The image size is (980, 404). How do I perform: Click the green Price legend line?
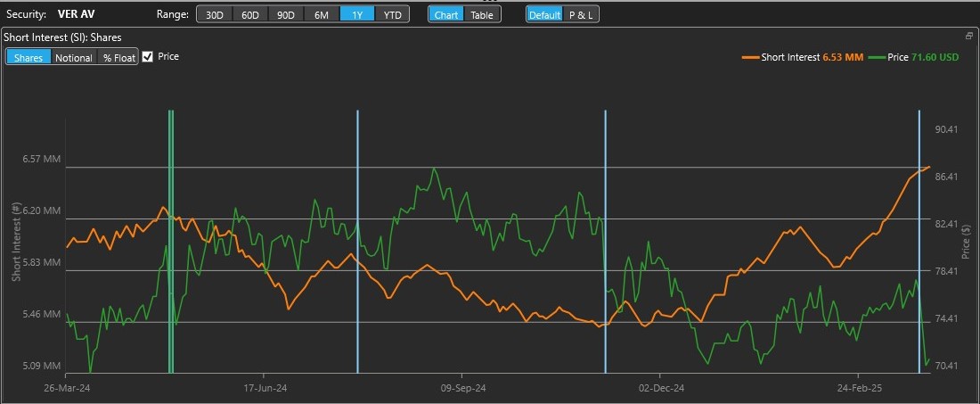(x=877, y=58)
